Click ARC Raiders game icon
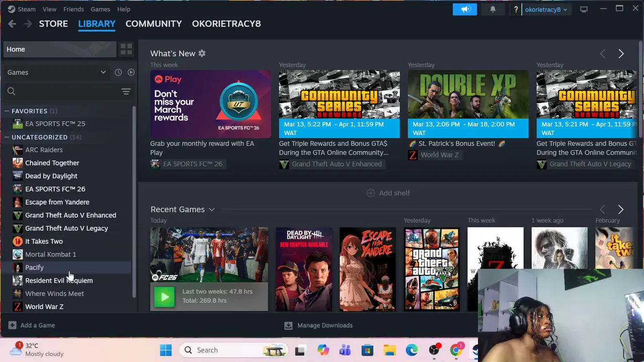Image resolution: width=644 pixels, height=362 pixels. pos(18,150)
